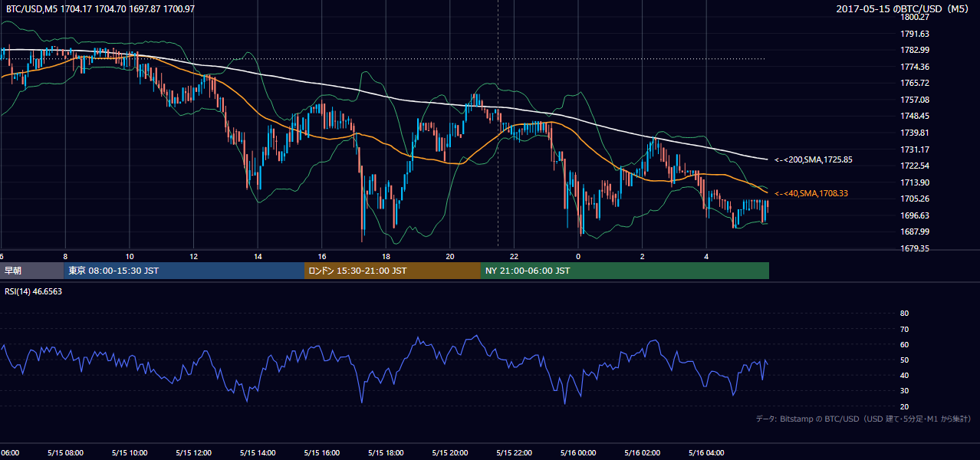Click the 5/16 02:00 bottom time label
The width and height of the screenshot is (980, 460).
(x=643, y=453)
